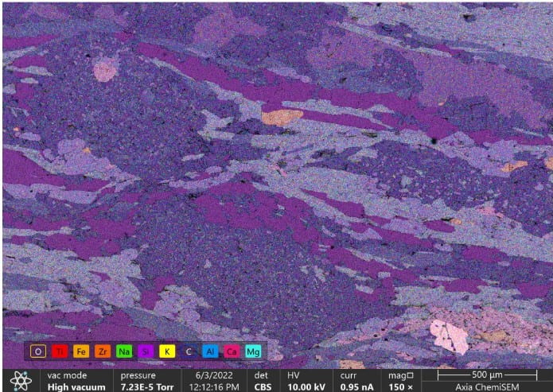Screen dimensions: 553x392
Task: Click the vac mode High vacuum field
Action: tap(76, 380)
